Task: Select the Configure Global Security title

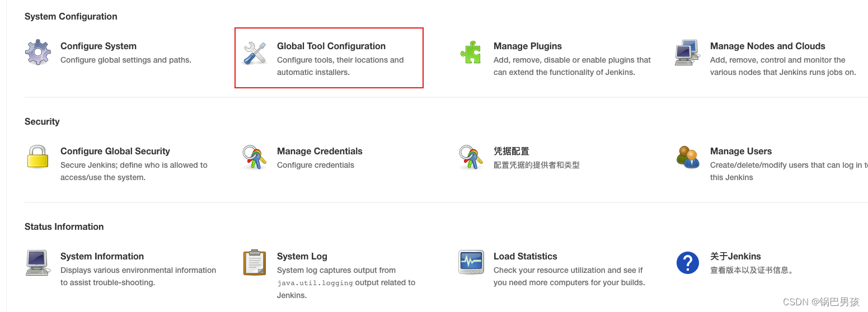Action: pos(115,152)
